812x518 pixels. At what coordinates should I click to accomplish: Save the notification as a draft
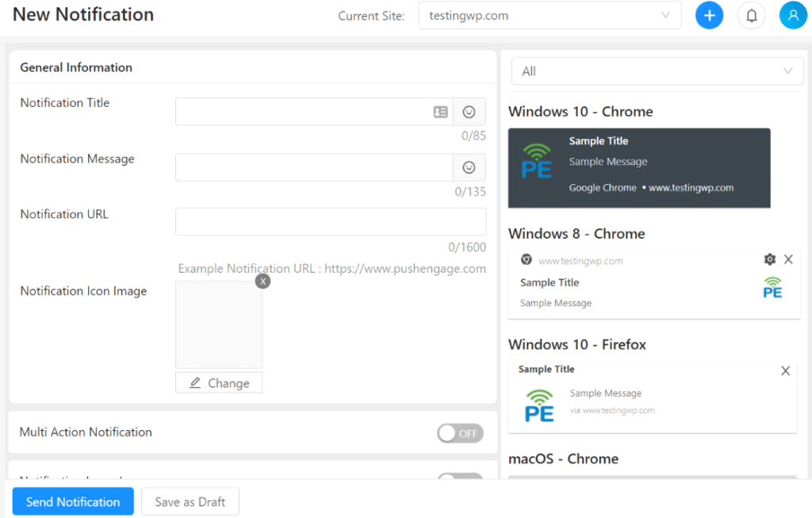point(190,501)
